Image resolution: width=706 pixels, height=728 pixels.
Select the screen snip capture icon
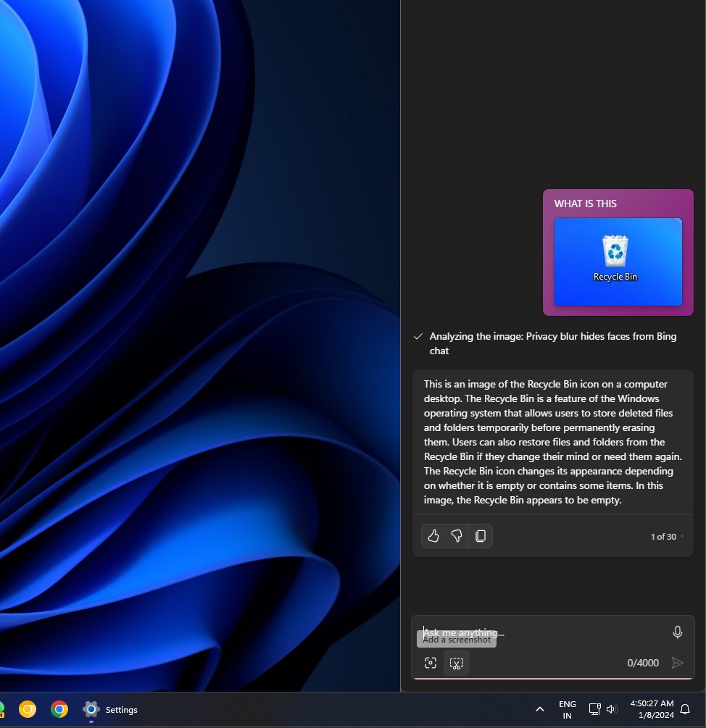tap(457, 662)
